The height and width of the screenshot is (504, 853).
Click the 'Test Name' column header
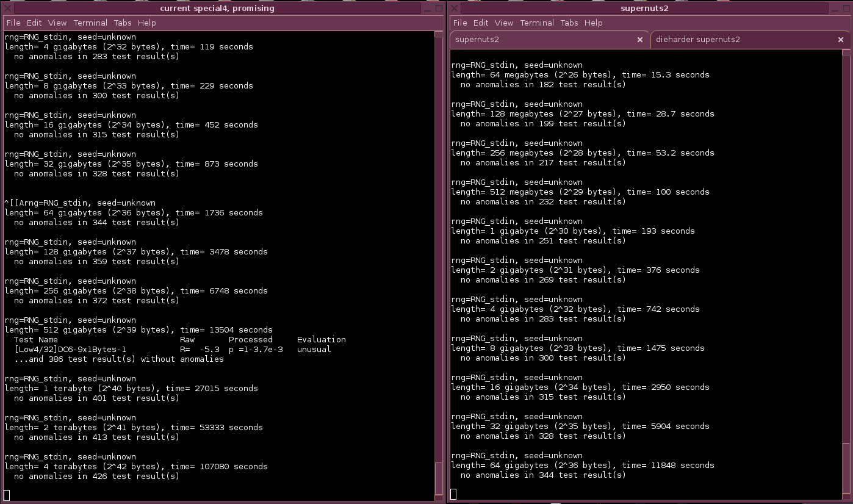point(36,339)
